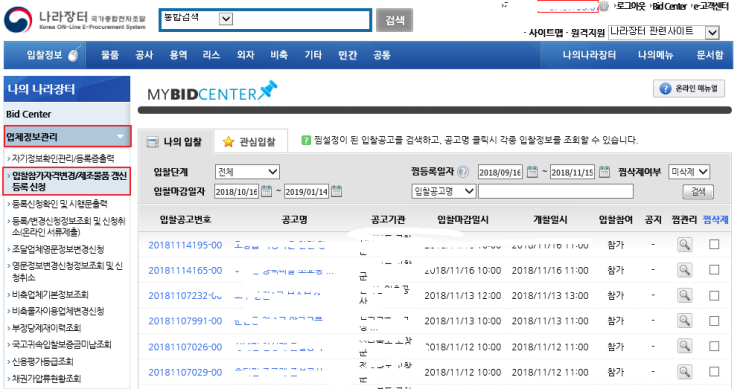The width and height of the screenshot is (743, 389).
Task: Click the 온라인 매뉴얼 button
Action: click(689, 89)
